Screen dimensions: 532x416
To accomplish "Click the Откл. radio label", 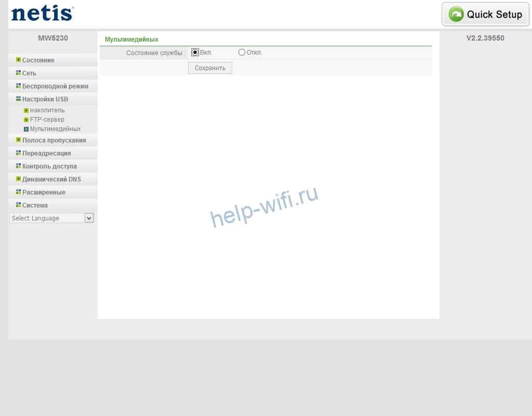I will 254,53.
